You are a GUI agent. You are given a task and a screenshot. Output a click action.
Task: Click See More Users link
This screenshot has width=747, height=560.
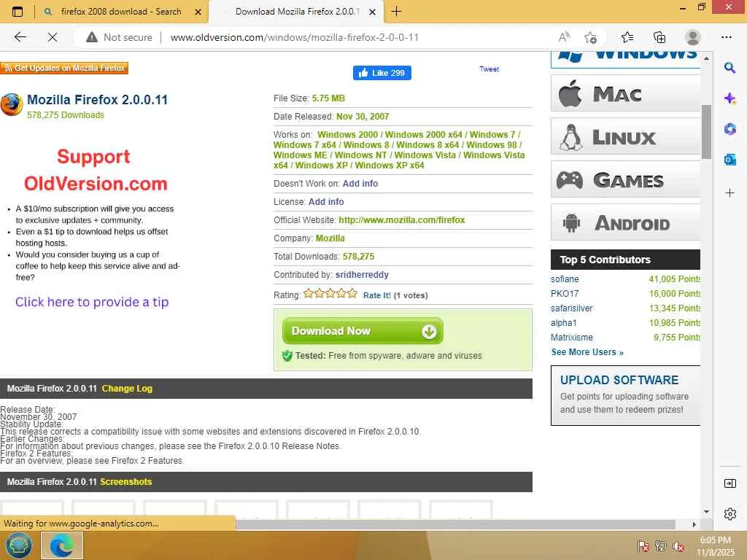pos(587,352)
